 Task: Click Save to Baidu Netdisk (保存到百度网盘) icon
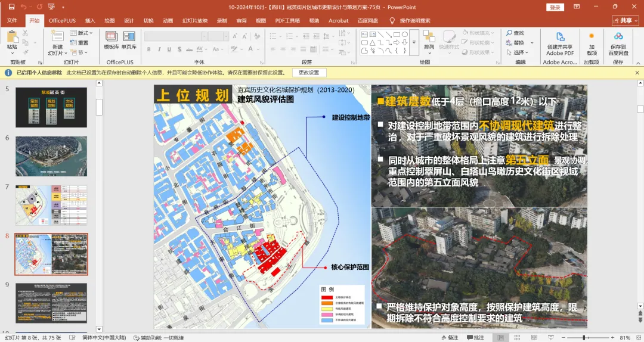coord(618,36)
